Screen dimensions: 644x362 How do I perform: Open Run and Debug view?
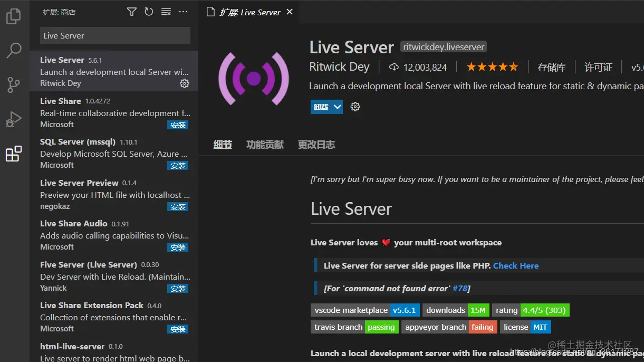click(13, 119)
